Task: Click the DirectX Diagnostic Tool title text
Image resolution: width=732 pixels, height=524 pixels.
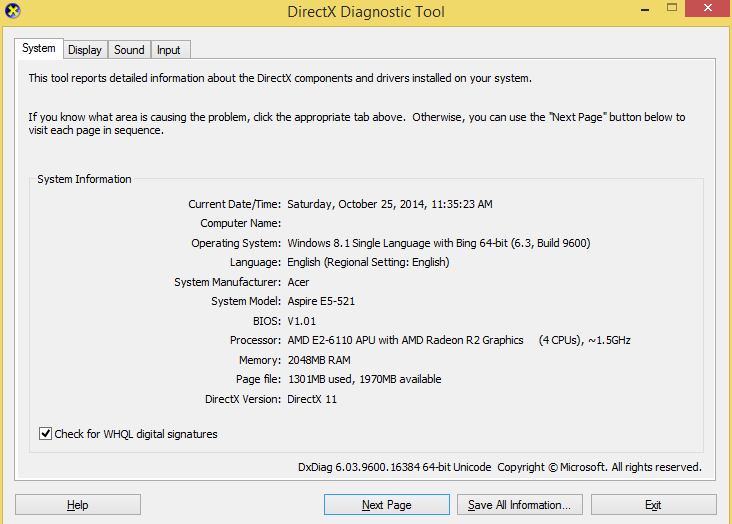Action: tap(366, 12)
